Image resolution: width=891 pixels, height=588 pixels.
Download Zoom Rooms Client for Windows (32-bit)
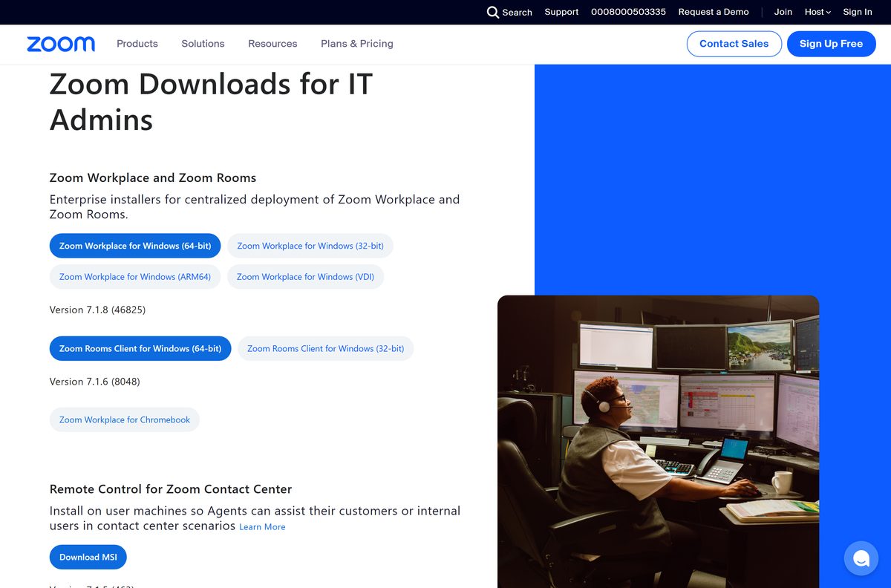[x=325, y=348]
